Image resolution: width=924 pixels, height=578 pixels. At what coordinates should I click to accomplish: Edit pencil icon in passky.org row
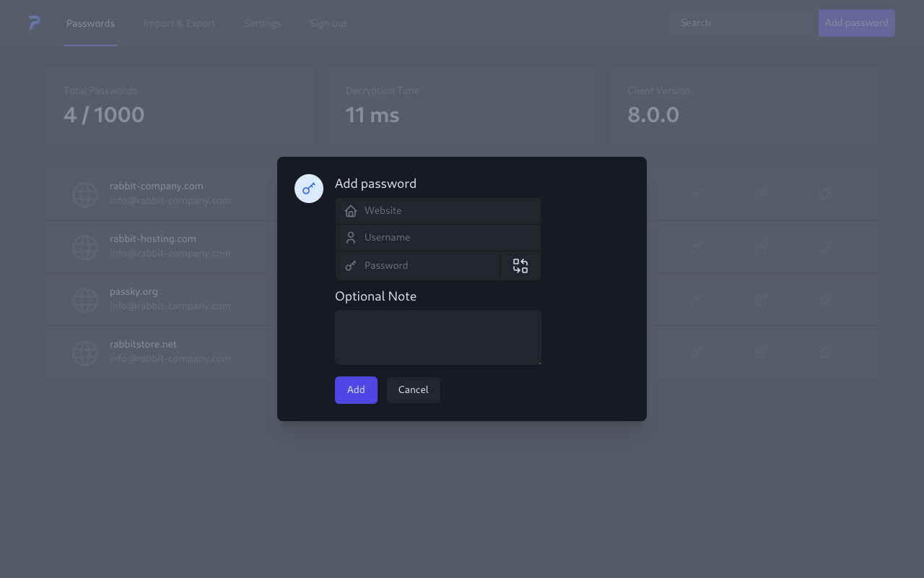(762, 299)
